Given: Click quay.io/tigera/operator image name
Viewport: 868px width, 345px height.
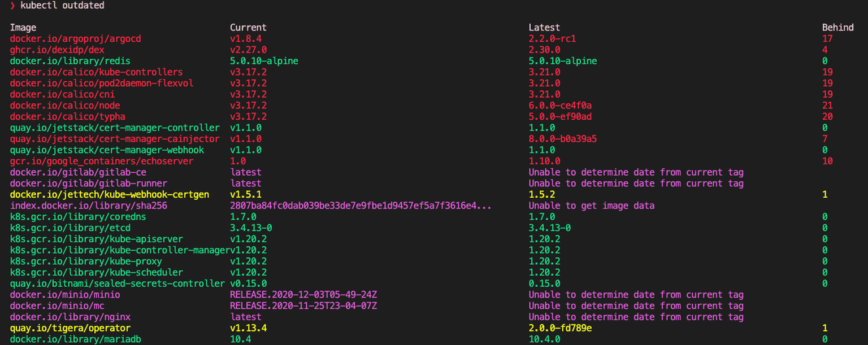Looking at the screenshot, I should 70,328.
